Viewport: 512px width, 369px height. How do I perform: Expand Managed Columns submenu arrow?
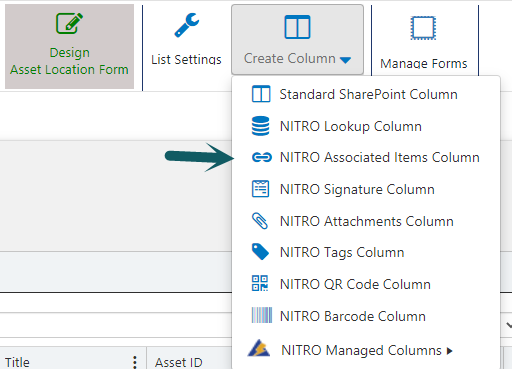[x=450, y=351]
